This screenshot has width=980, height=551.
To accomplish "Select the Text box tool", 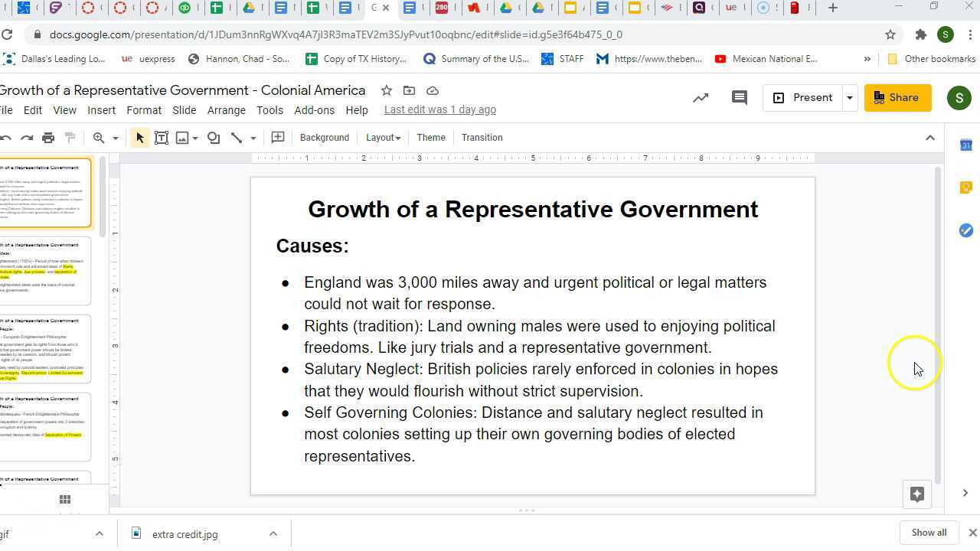I will 162,138.
